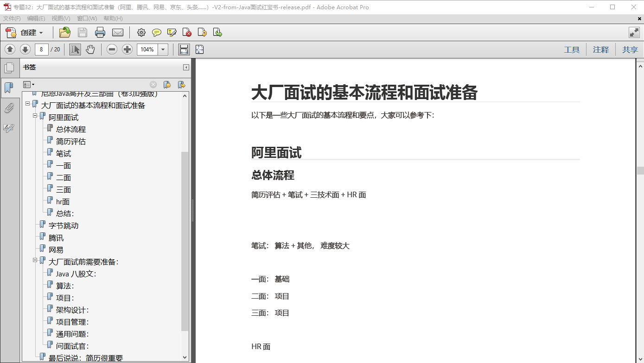
Task: Click the new bookmark icon
Action: tap(167, 84)
